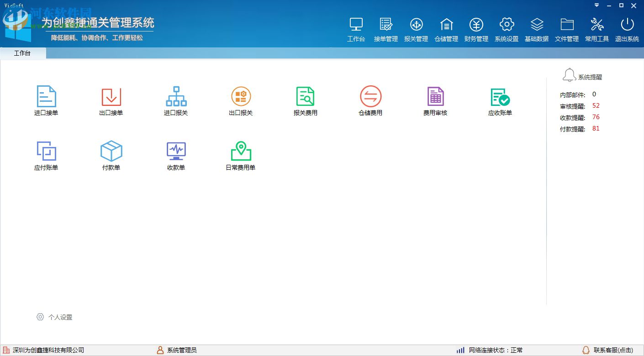Viewport: 644px width, 356px height.
Task: Open 文件管理 in the top toolbar
Action: pyautogui.click(x=567, y=30)
